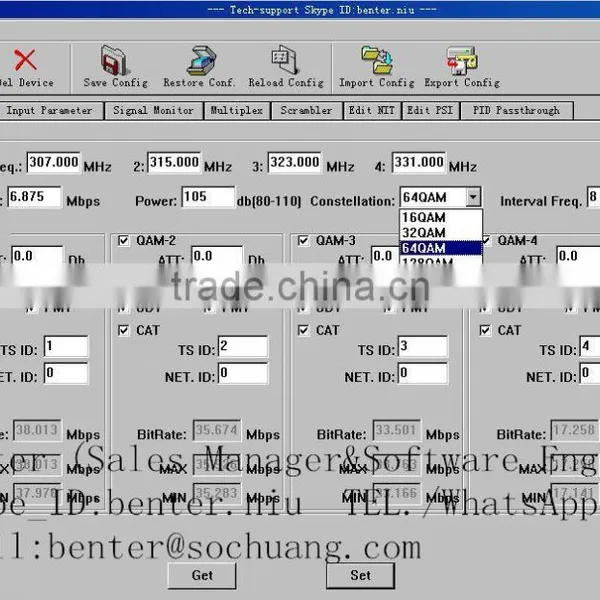Viewport: 600px width, 600px height.
Task: Click the TS ID field with value 1
Action: pos(66,346)
